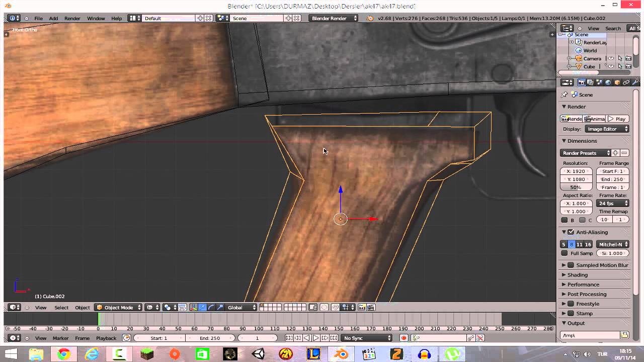Click the Animation render button
The height and width of the screenshot is (362, 644).
[594, 119]
